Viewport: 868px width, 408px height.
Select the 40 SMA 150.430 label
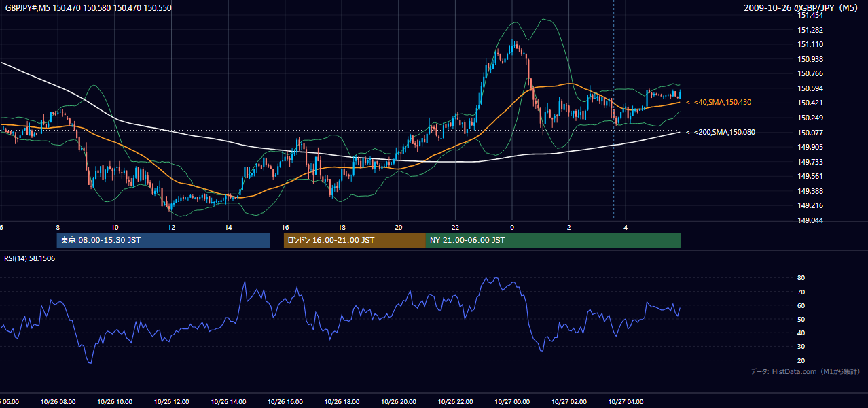[x=719, y=102]
